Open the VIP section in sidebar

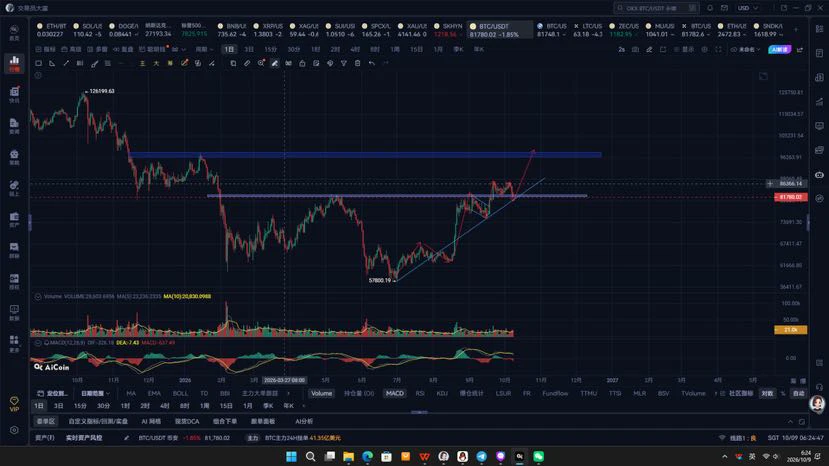pos(14,404)
